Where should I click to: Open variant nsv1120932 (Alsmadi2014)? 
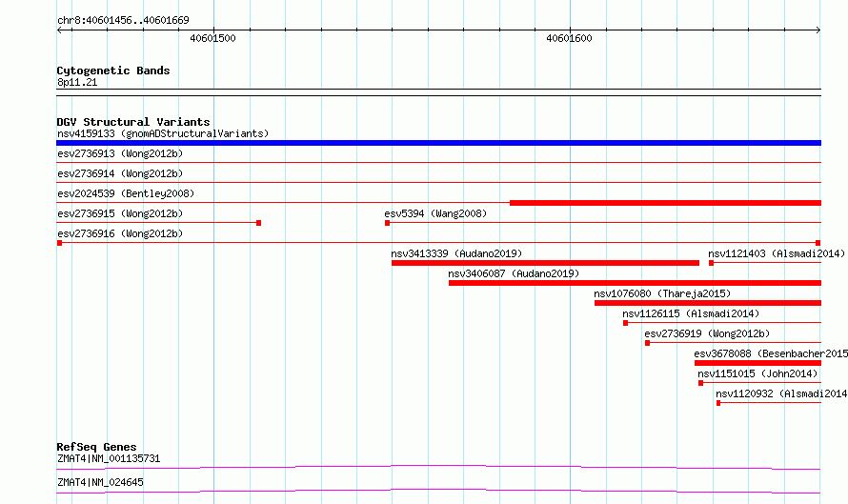781,393
